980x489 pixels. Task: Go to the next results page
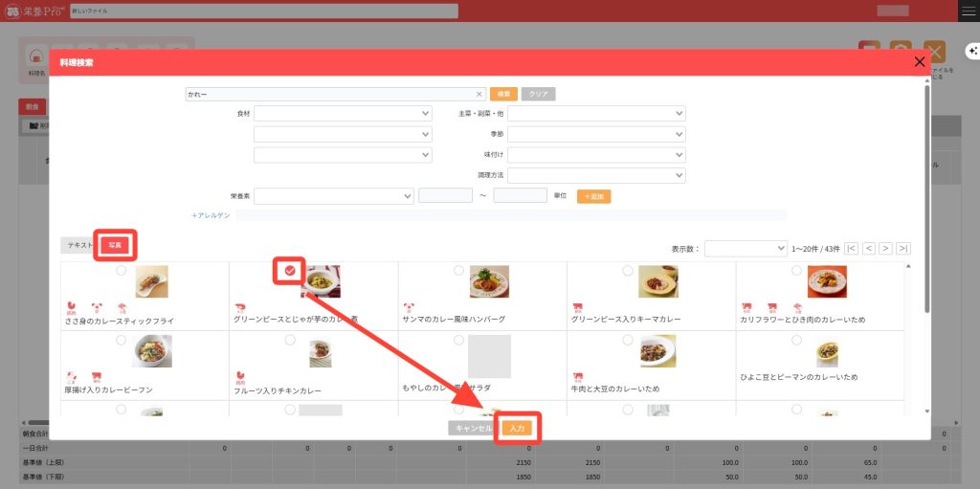point(885,249)
